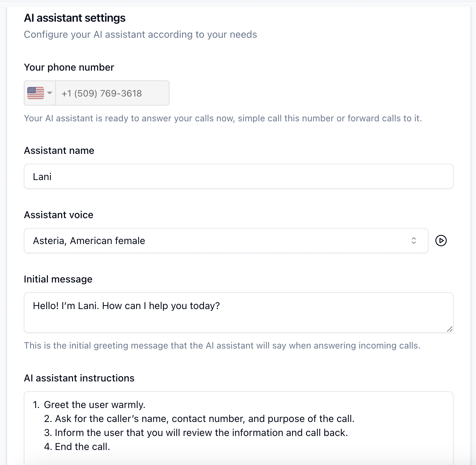476x465 pixels.
Task: Click the "End the call" instruction line
Action: [x=82, y=447]
